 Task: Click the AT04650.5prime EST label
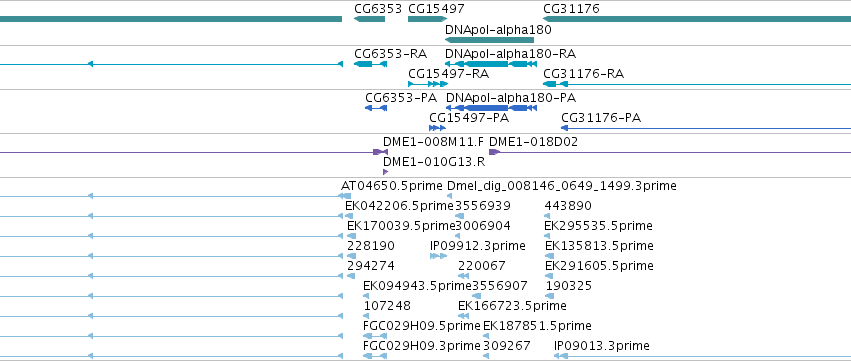(392, 186)
